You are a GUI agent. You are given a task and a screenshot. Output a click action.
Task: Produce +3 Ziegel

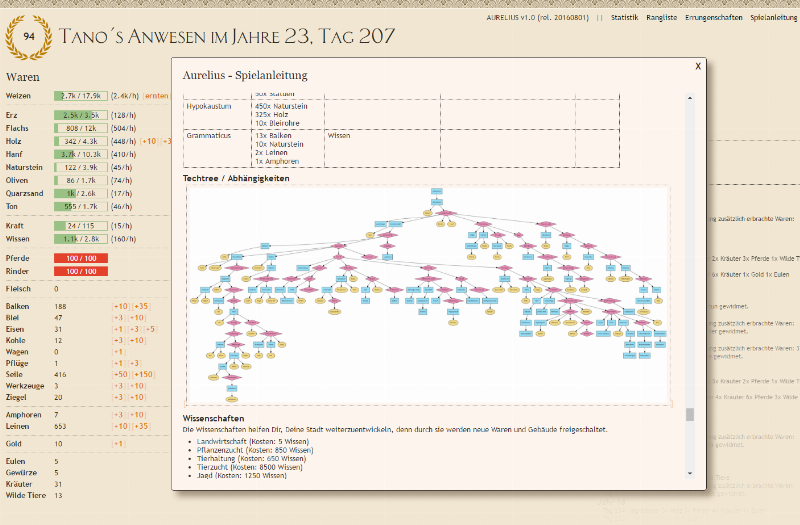pyautogui.click(x=118, y=397)
